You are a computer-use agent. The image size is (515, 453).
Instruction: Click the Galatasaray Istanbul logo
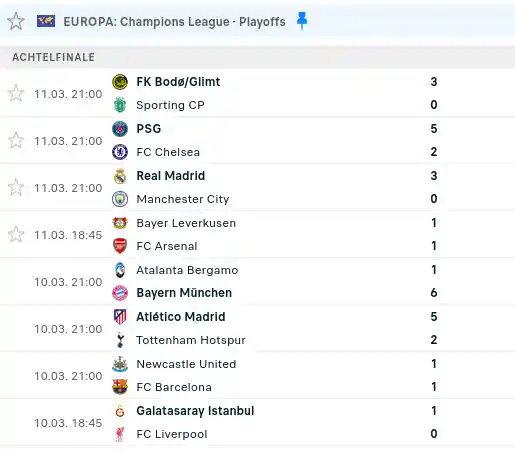pos(120,411)
